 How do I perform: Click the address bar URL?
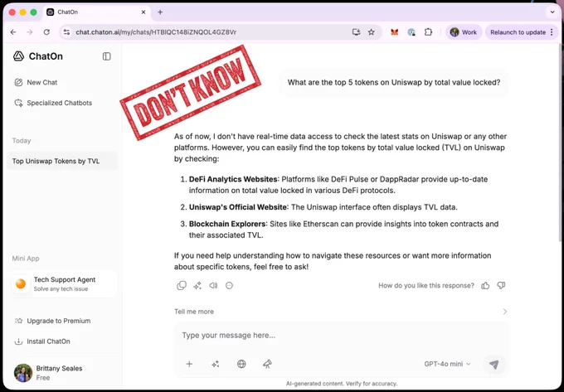click(156, 32)
